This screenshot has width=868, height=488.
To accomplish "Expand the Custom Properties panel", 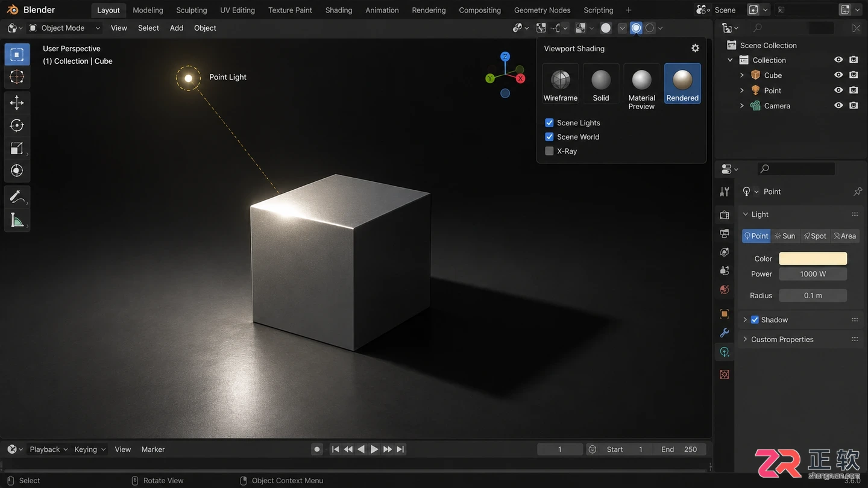I will pyautogui.click(x=746, y=339).
